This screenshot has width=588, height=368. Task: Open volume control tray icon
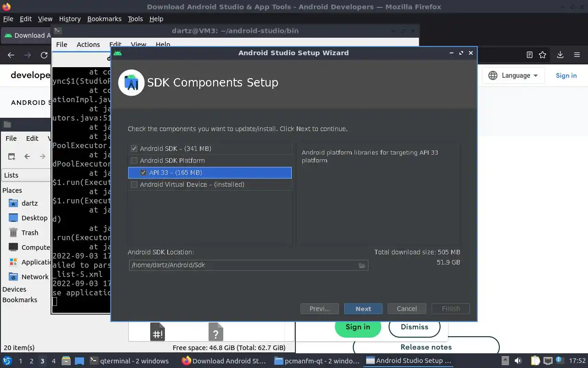click(518, 361)
